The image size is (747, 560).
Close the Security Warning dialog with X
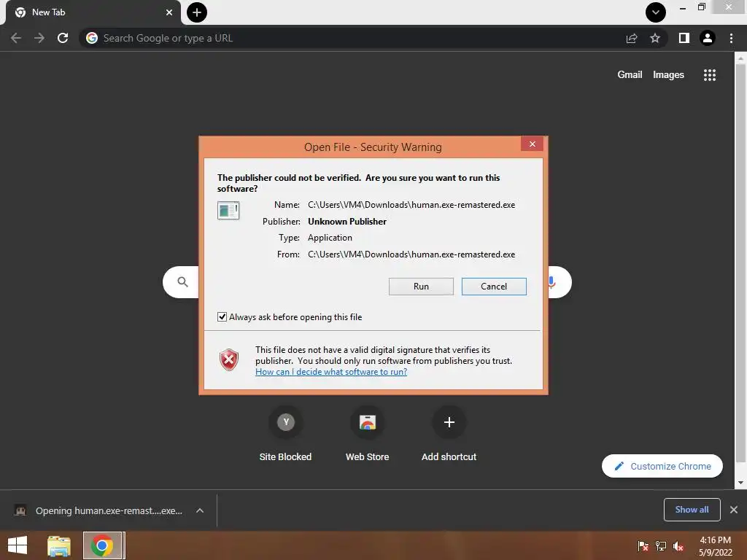[532, 144]
